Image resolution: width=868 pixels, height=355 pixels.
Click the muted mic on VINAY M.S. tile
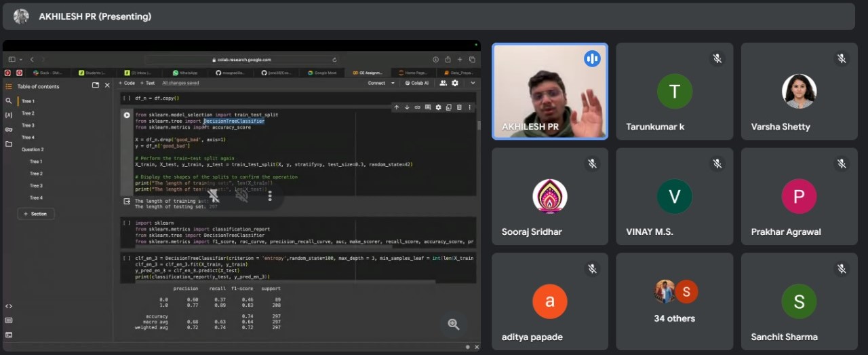coord(717,164)
